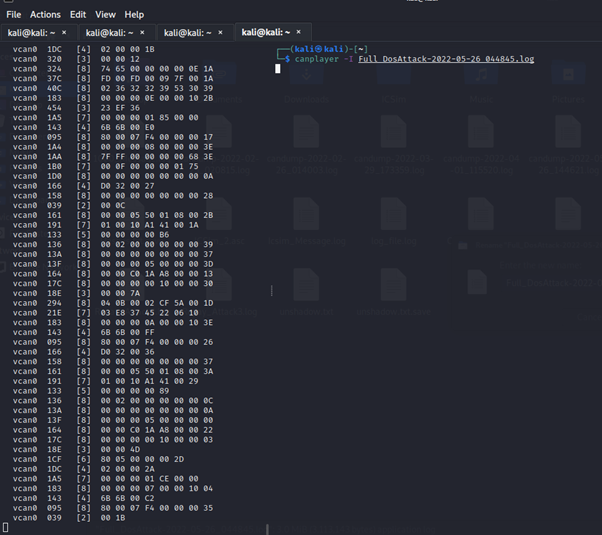Select CAN line with ID 1CF
The image size is (602, 535).
click(98, 459)
